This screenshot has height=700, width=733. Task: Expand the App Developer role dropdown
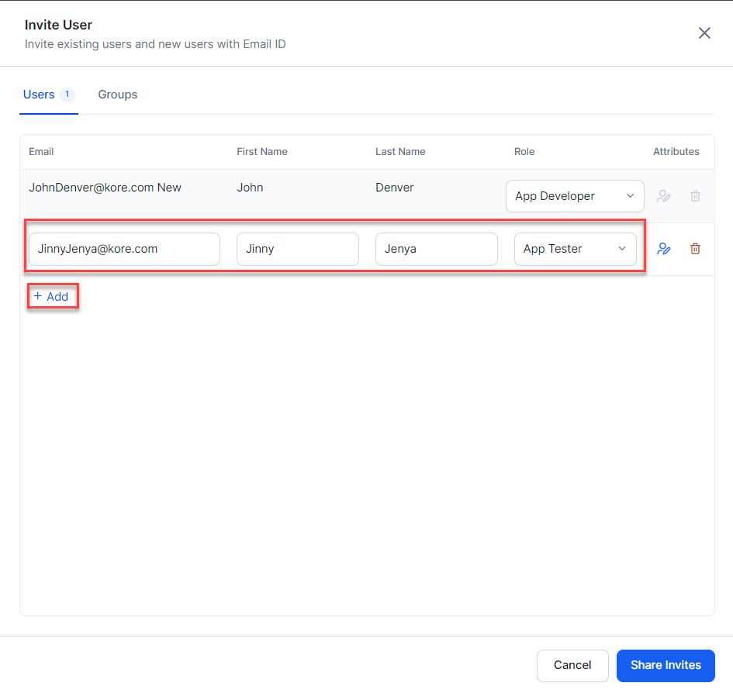click(575, 196)
